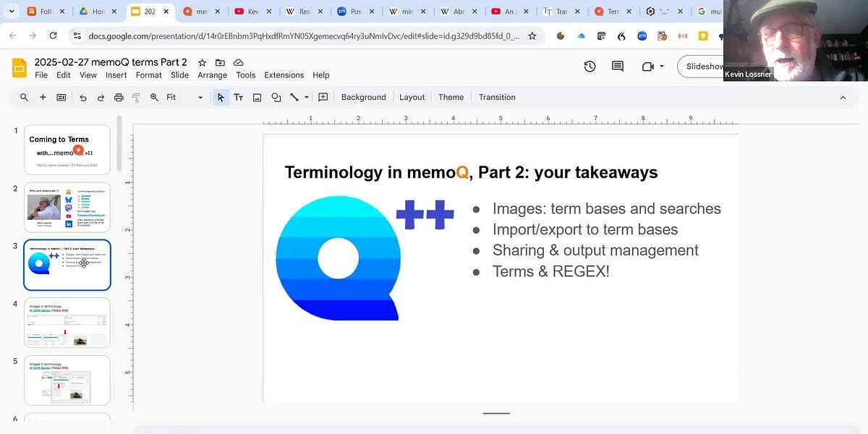Screen dimensions: 868x434
Task: Click the Undo arrow in toolbar
Action: click(x=83, y=97)
